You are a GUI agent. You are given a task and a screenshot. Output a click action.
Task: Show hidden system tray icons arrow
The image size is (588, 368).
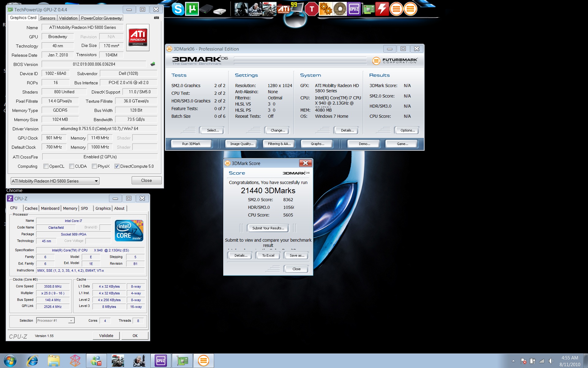coord(513,361)
